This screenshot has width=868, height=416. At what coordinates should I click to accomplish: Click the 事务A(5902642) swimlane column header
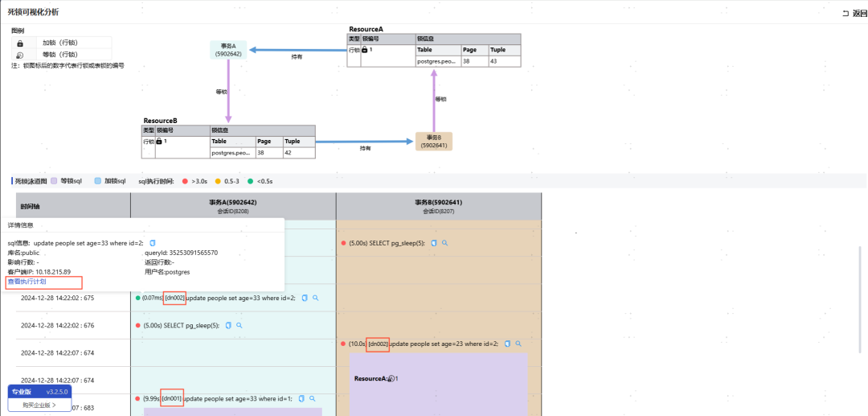233,206
